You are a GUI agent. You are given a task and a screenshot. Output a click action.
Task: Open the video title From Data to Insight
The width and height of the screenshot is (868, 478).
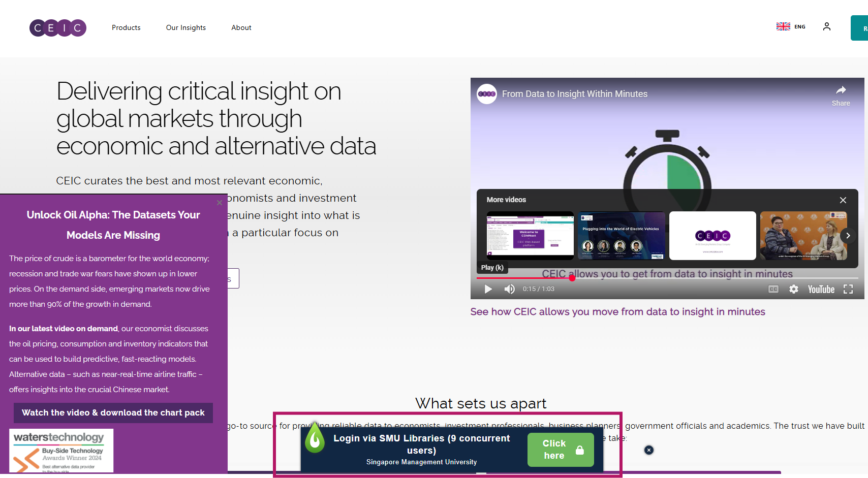(x=575, y=94)
